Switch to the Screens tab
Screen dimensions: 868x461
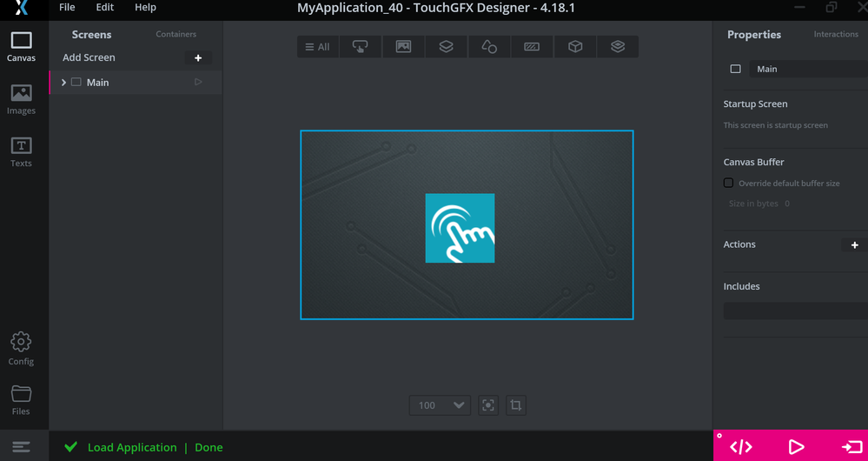(92, 34)
